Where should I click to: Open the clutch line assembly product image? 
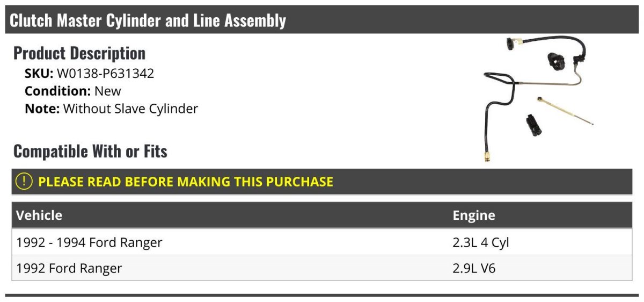pyautogui.click(x=538, y=97)
